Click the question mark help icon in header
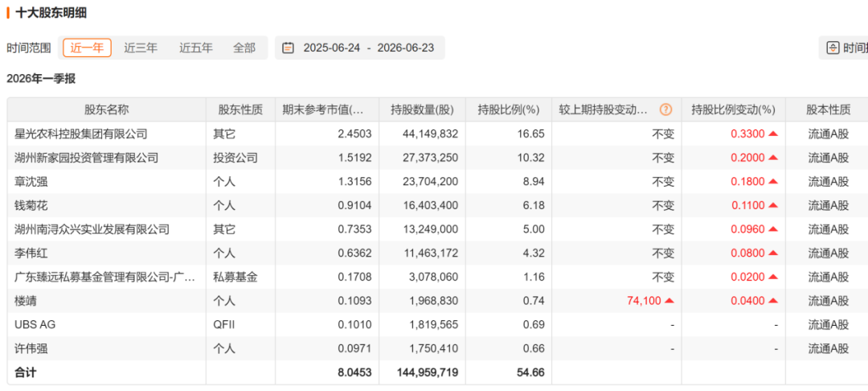This screenshot has width=868, height=391. (665, 109)
